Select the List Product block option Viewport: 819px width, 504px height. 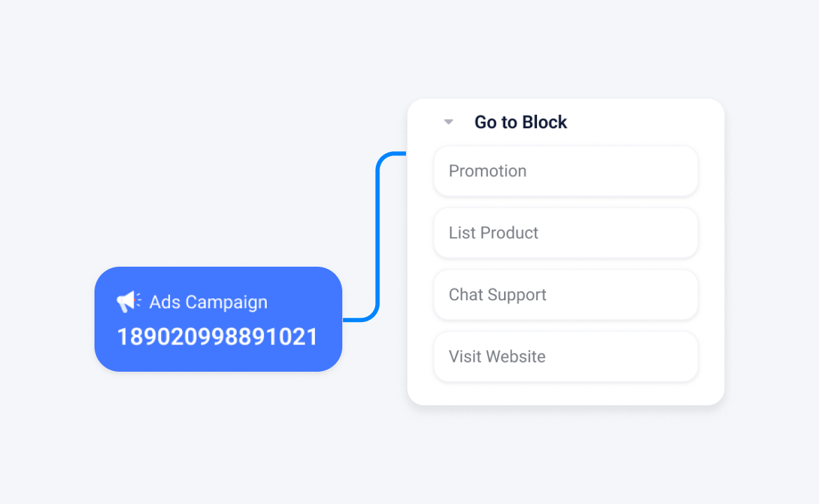(566, 233)
